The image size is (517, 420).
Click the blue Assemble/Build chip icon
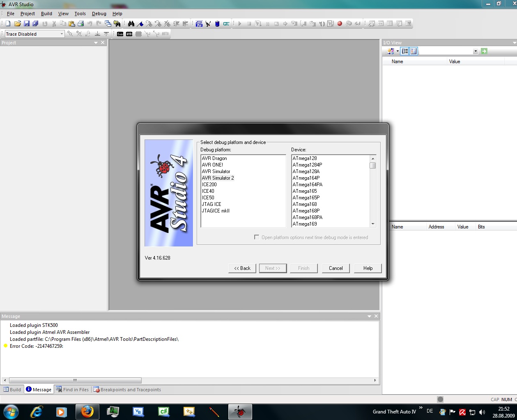point(199,24)
